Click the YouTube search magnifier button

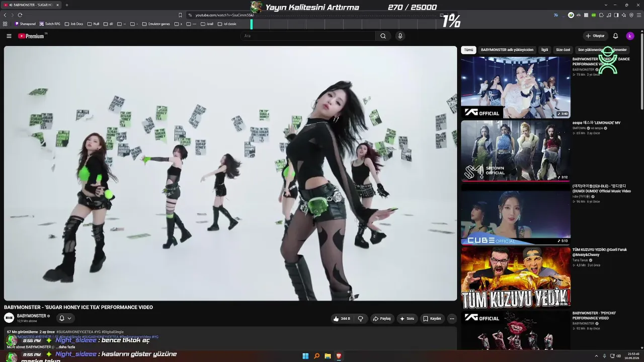(383, 36)
